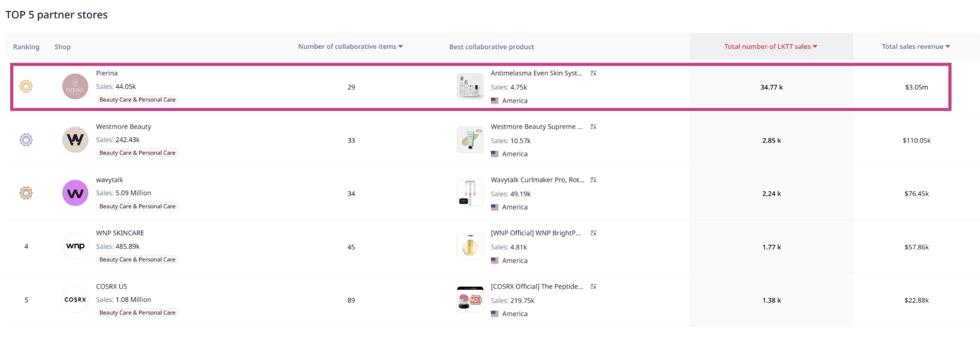Sort by Total sales revenue

coord(916,47)
